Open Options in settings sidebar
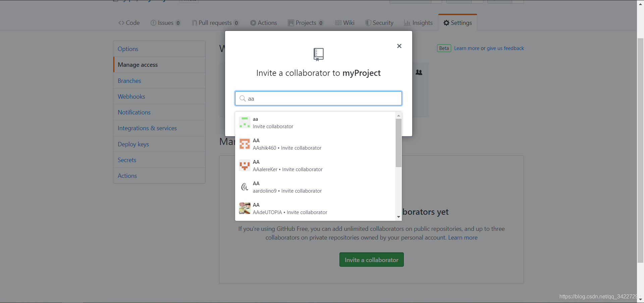 [159, 49]
